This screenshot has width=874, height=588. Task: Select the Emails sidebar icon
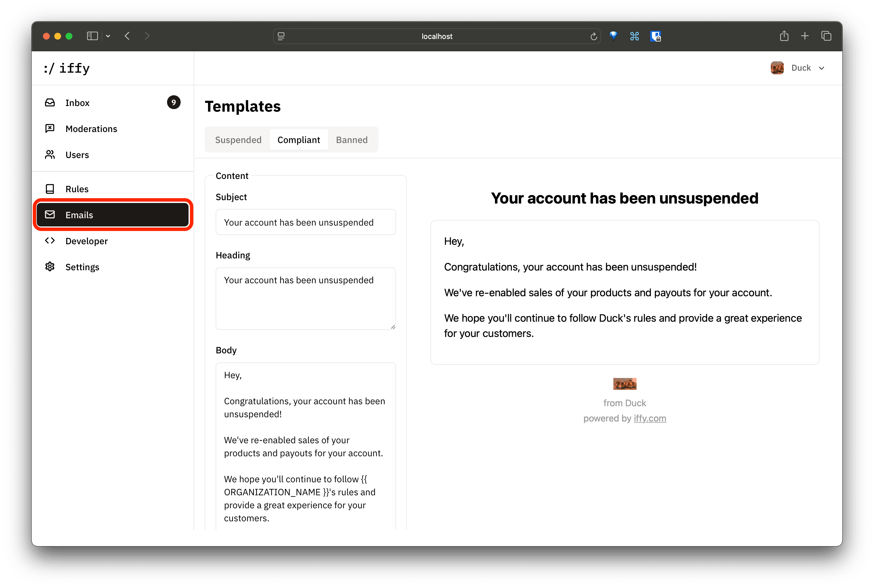pos(50,215)
